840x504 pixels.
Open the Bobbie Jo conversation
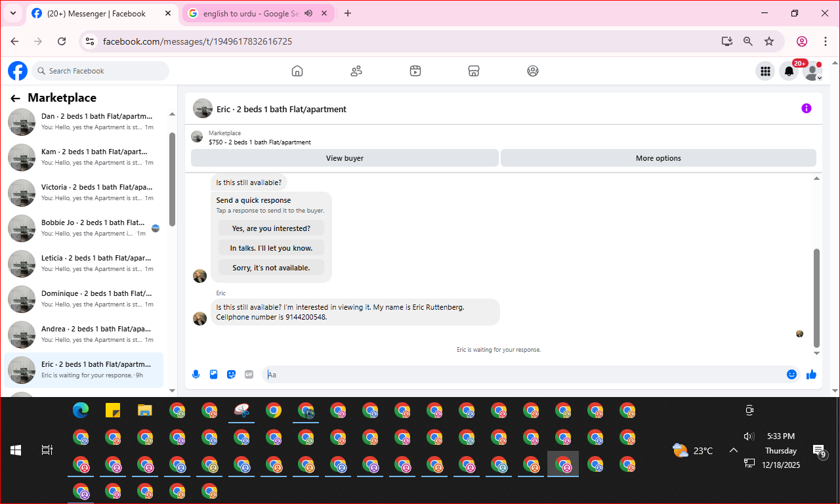[x=84, y=228]
